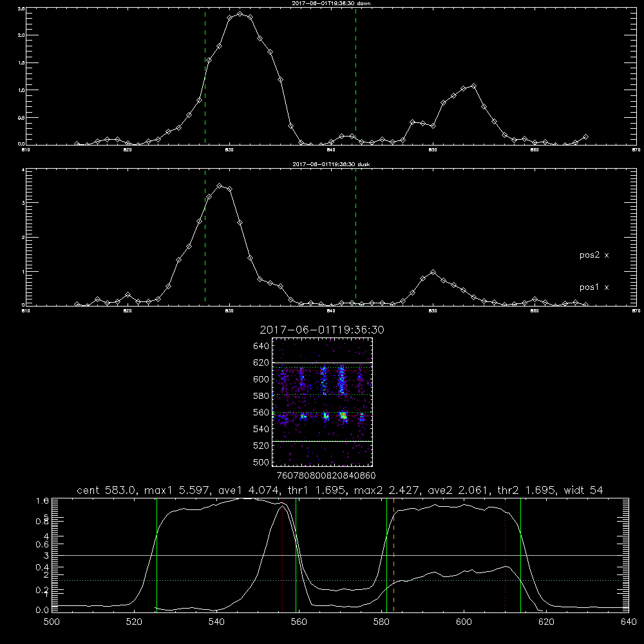Click the "580" x-axis label of the bottom plot

tap(381, 622)
